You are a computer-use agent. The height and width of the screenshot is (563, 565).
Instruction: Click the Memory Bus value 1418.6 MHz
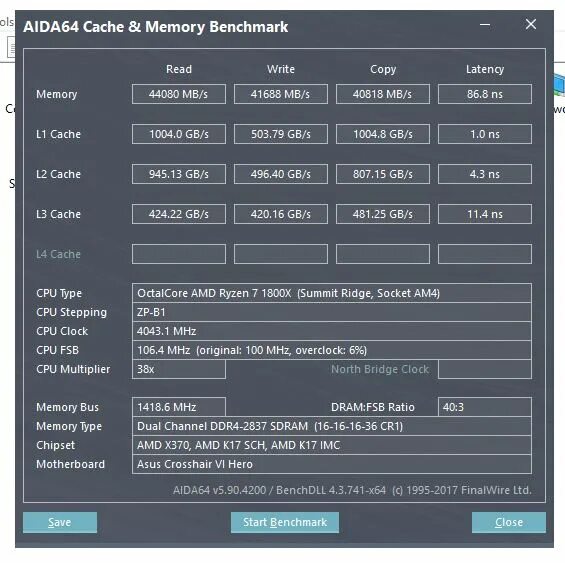pos(179,407)
